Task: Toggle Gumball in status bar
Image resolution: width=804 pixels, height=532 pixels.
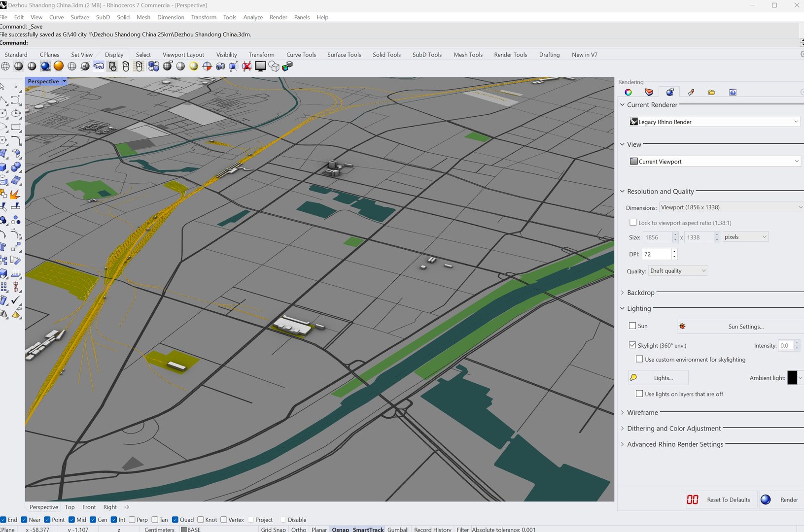Action: point(398,530)
